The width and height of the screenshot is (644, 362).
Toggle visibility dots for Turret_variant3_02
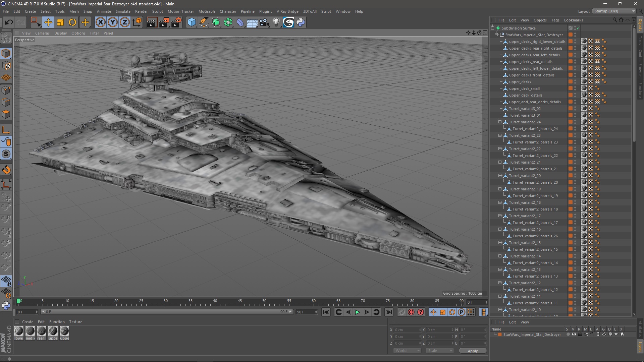pyautogui.click(x=575, y=109)
